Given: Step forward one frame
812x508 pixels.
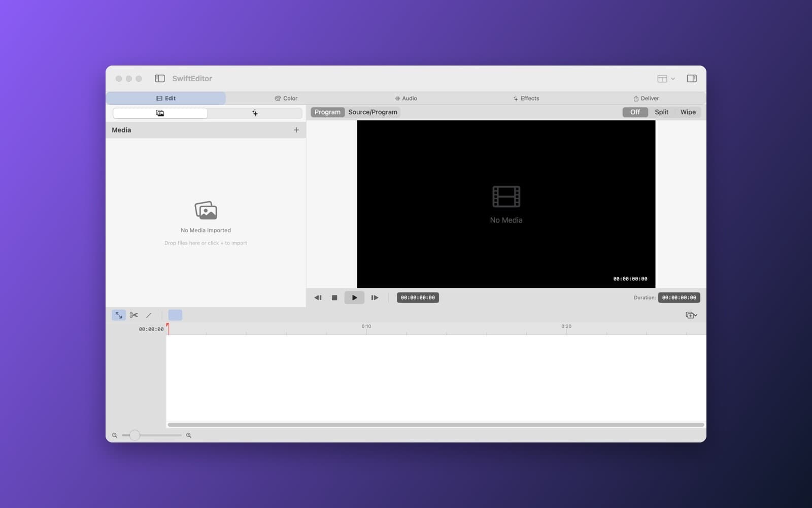Looking at the screenshot, I should tap(375, 298).
